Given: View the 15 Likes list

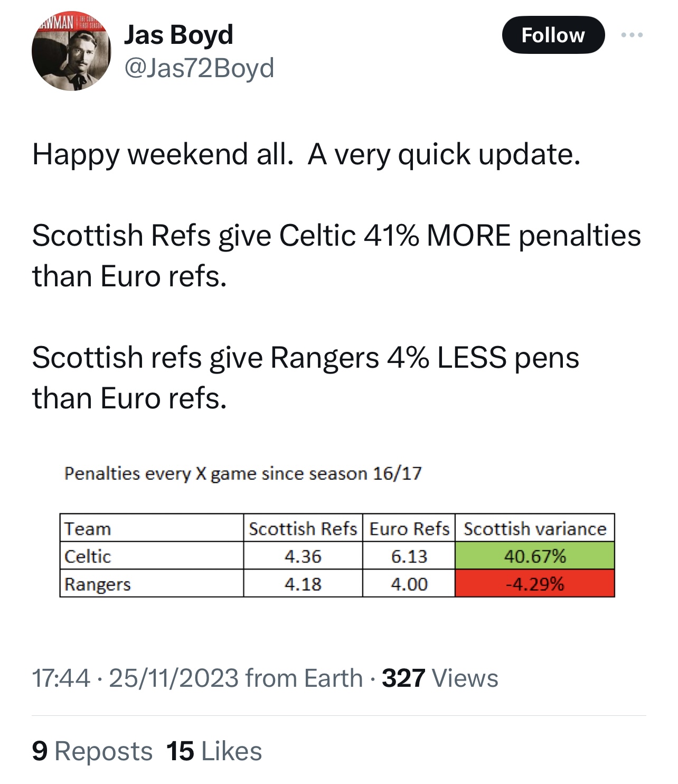Looking at the screenshot, I should tap(214, 751).
